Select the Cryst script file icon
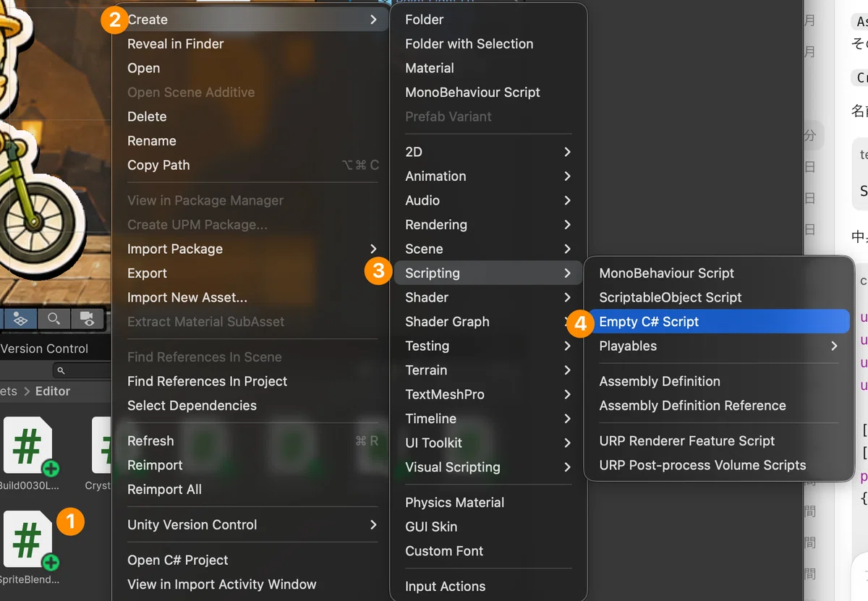 [101, 447]
